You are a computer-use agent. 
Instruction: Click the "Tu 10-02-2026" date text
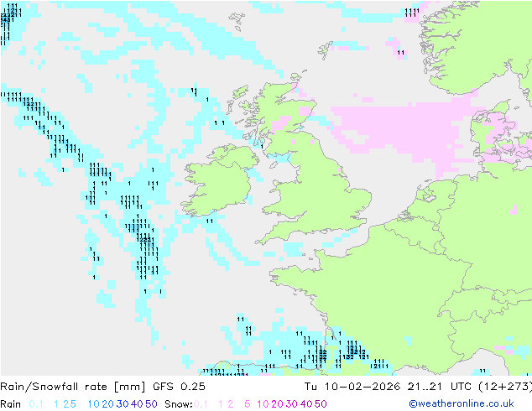click(x=352, y=386)
